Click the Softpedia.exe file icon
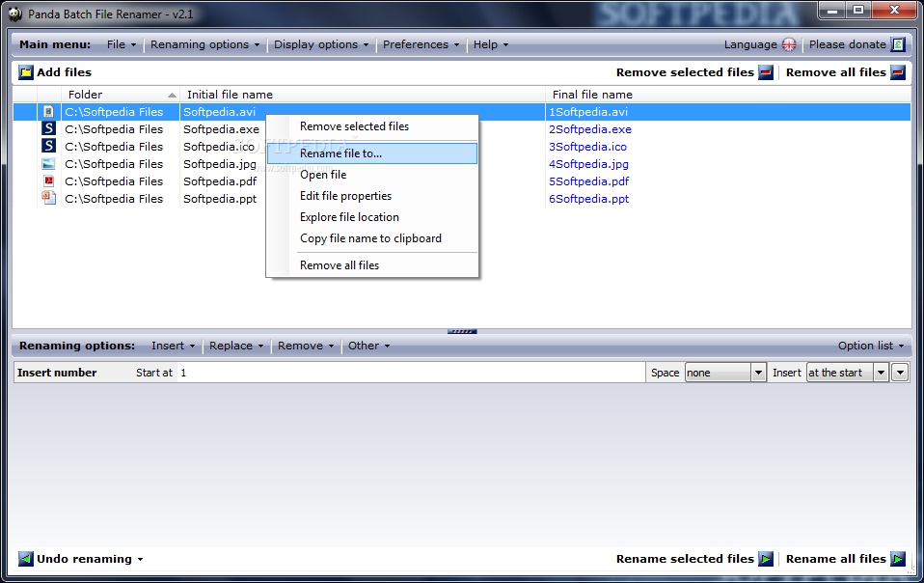924x583 pixels. 49,128
